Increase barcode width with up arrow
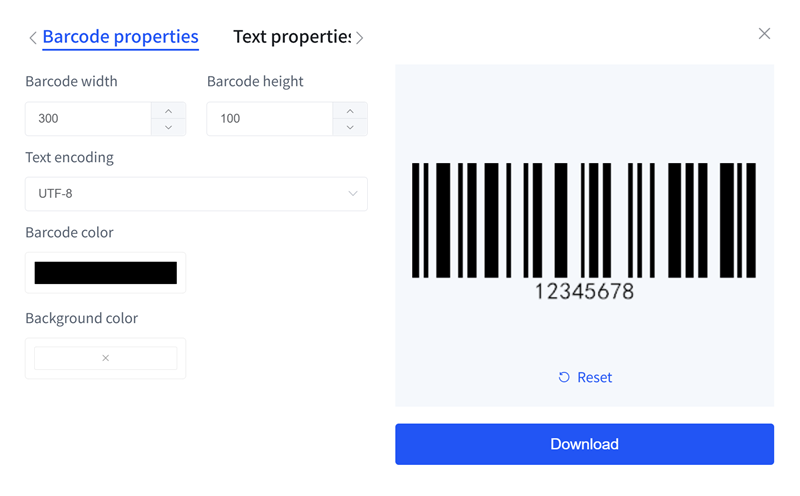 pyautogui.click(x=168, y=111)
